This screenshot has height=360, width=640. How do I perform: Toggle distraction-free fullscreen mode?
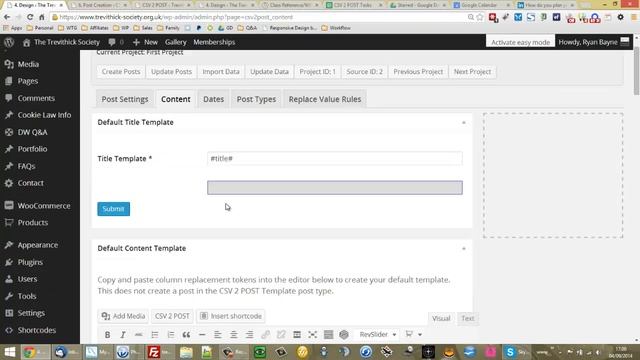(x=313, y=335)
